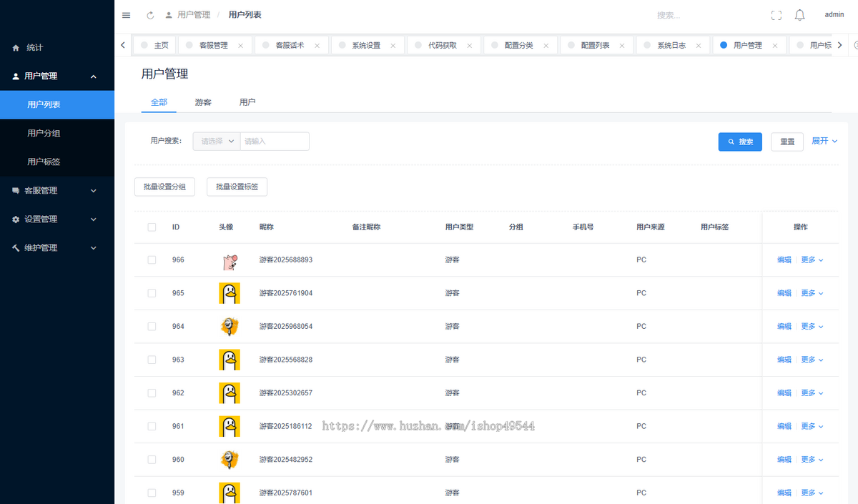Image resolution: width=858 pixels, height=504 pixels.
Task: Close the 客服管理 tab
Action: (240, 45)
